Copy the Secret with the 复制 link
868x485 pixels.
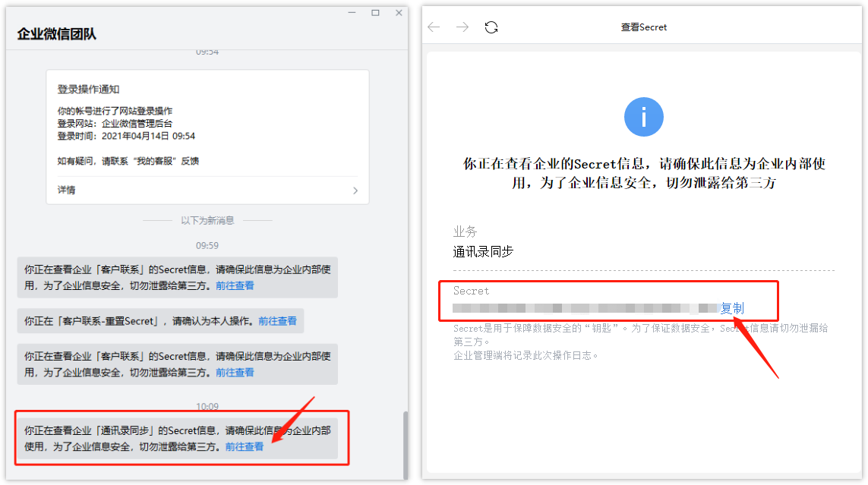(x=732, y=309)
